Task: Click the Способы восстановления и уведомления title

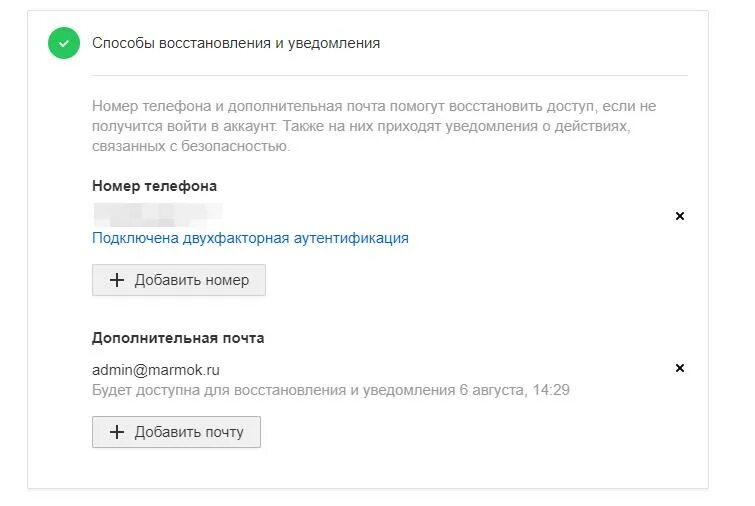Action: (236, 43)
